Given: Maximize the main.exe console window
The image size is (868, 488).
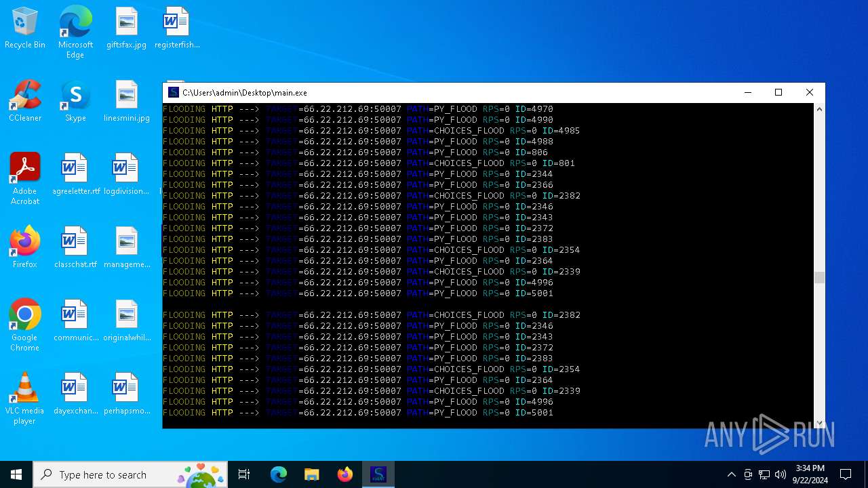Looking at the screenshot, I should [778, 93].
